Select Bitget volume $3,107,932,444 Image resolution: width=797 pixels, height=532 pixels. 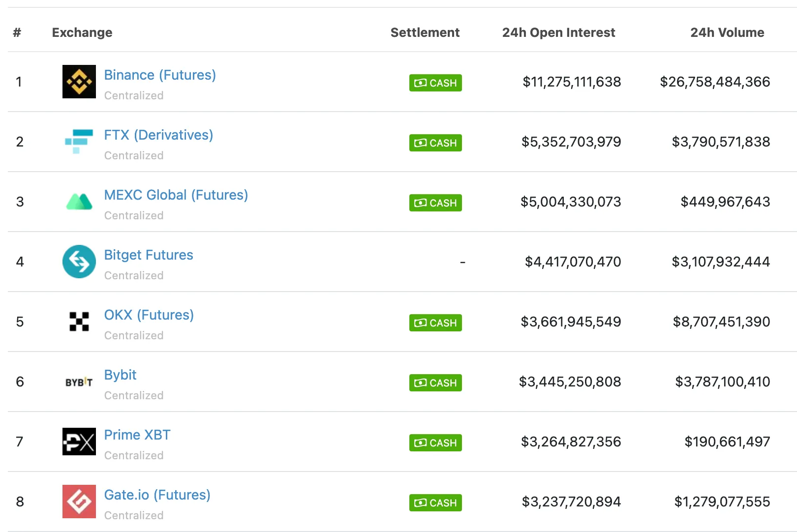[721, 262]
